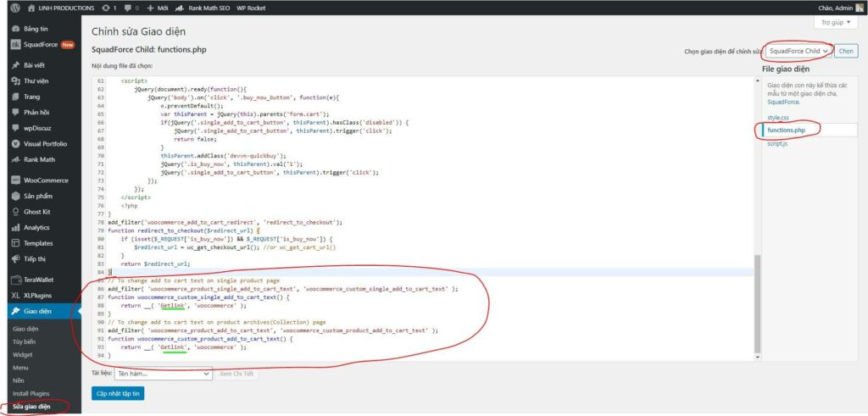This screenshot has width=868, height=416.
Task: Open Thư viện media icon
Action: point(16,80)
